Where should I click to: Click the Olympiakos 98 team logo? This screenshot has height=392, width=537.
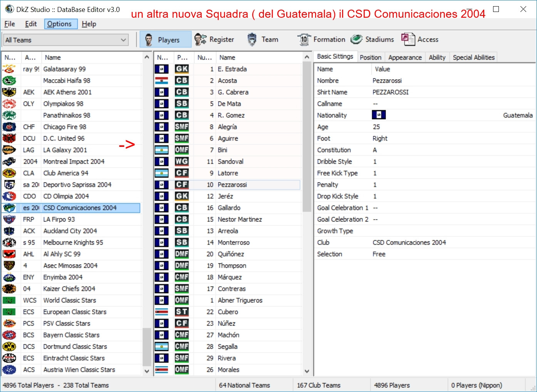9,104
